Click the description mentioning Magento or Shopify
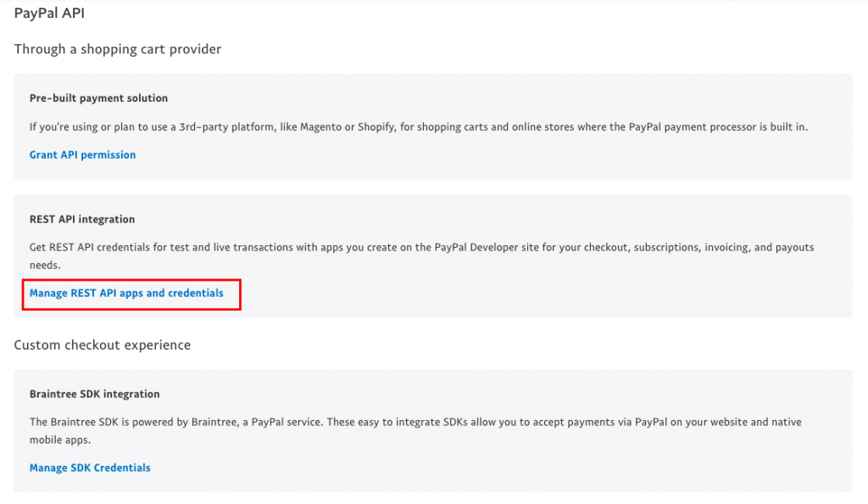The height and width of the screenshot is (504, 868). 419,127
